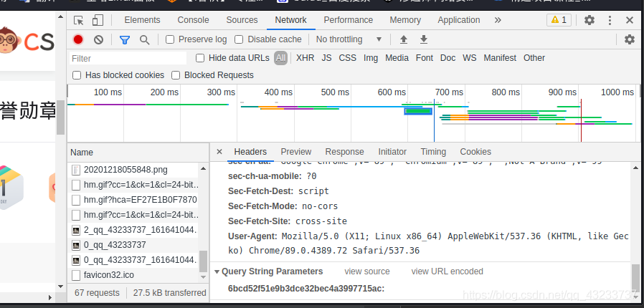Activate the inspect element picker icon
This screenshot has width=644, height=308.
78,20
